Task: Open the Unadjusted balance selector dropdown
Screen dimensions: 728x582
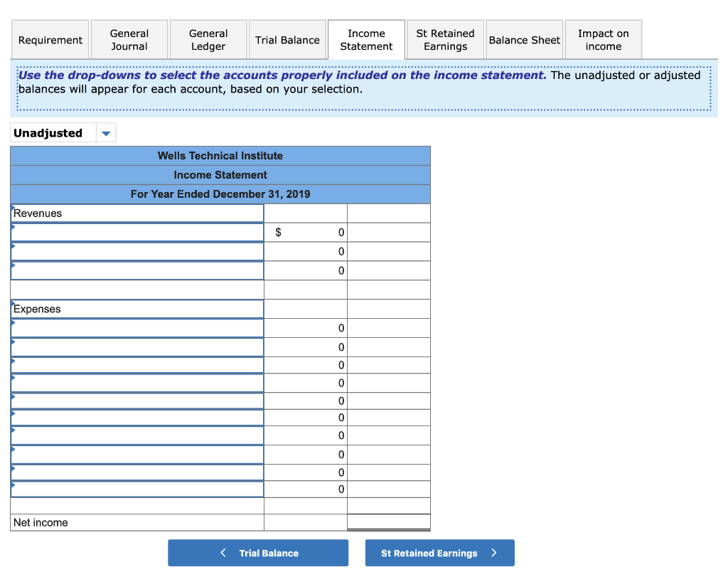Action: pos(105,132)
